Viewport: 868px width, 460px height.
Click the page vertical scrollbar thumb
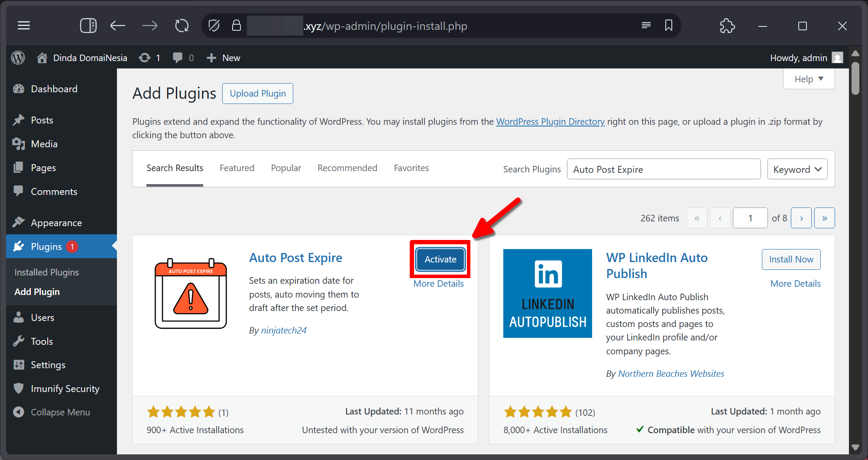tap(855, 78)
